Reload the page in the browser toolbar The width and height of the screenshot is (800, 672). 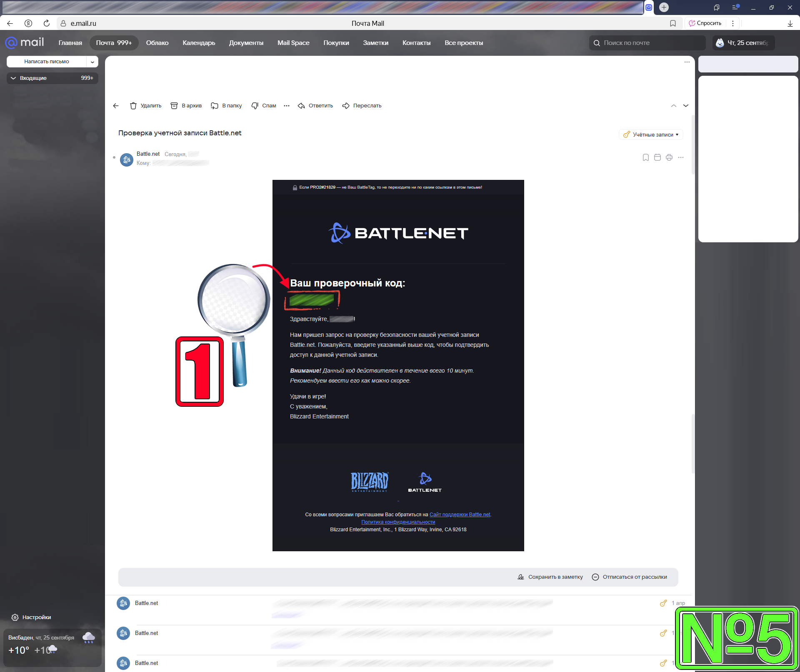(x=47, y=23)
